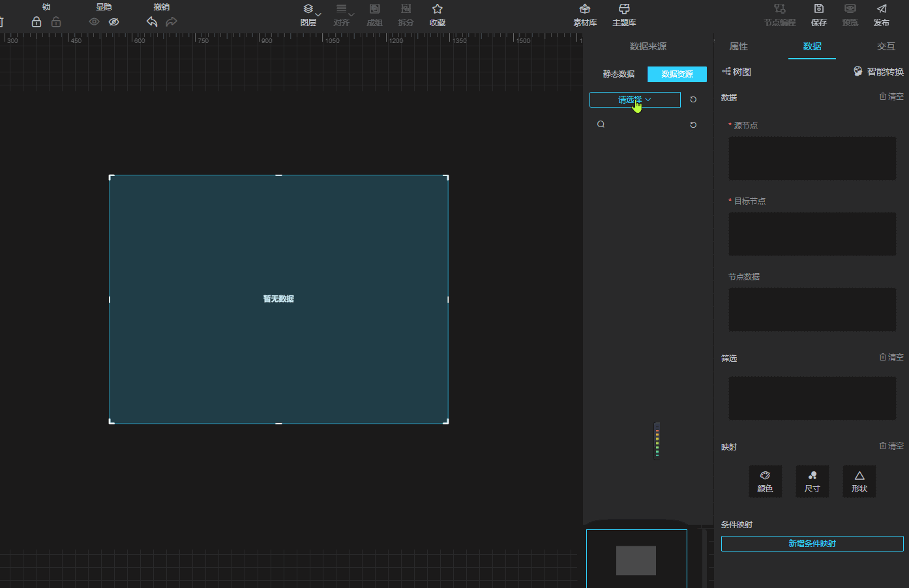Viewport: 909px width, 588px height.
Task: Click the 源节点 drop field
Action: coord(812,158)
